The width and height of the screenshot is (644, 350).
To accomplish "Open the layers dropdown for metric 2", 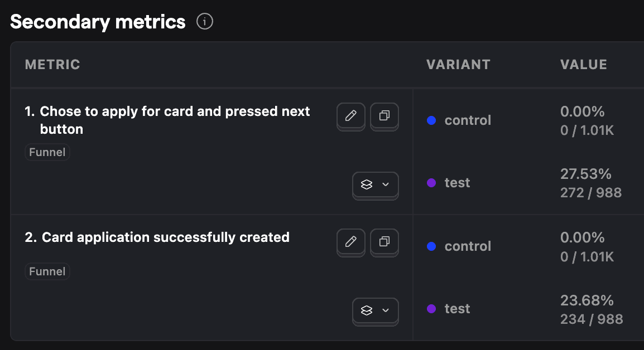I will [x=375, y=310].
